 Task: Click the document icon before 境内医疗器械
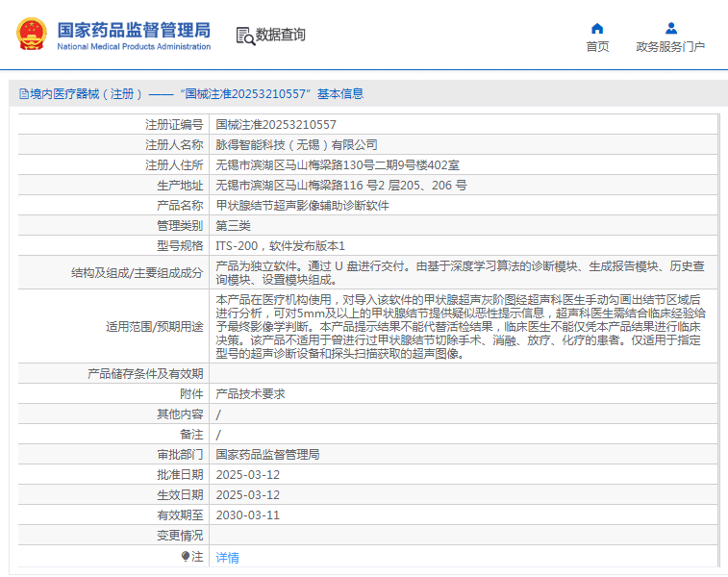click(24, 94)
